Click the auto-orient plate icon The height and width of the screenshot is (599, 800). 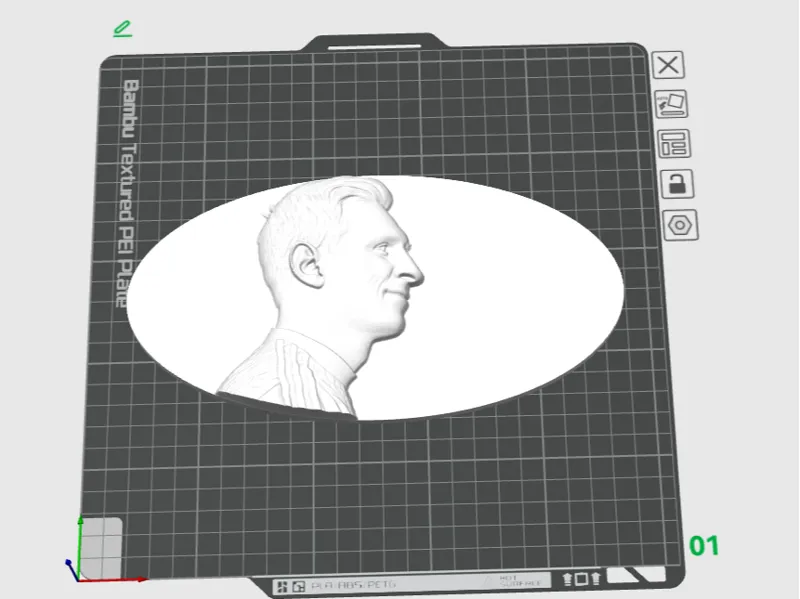click(x=671, y=104)
